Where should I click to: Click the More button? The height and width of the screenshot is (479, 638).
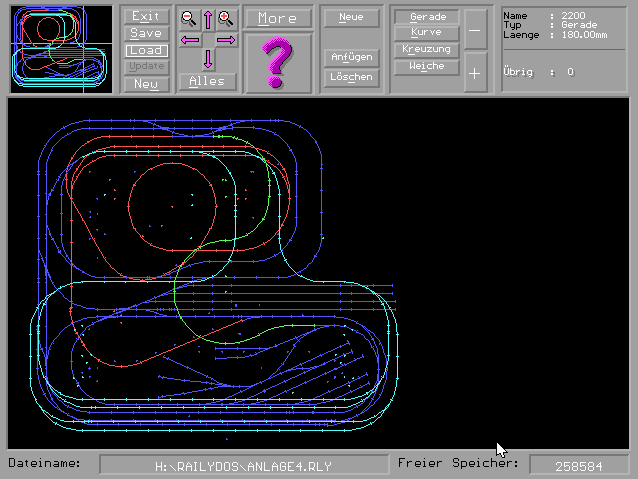click(277, 18)
